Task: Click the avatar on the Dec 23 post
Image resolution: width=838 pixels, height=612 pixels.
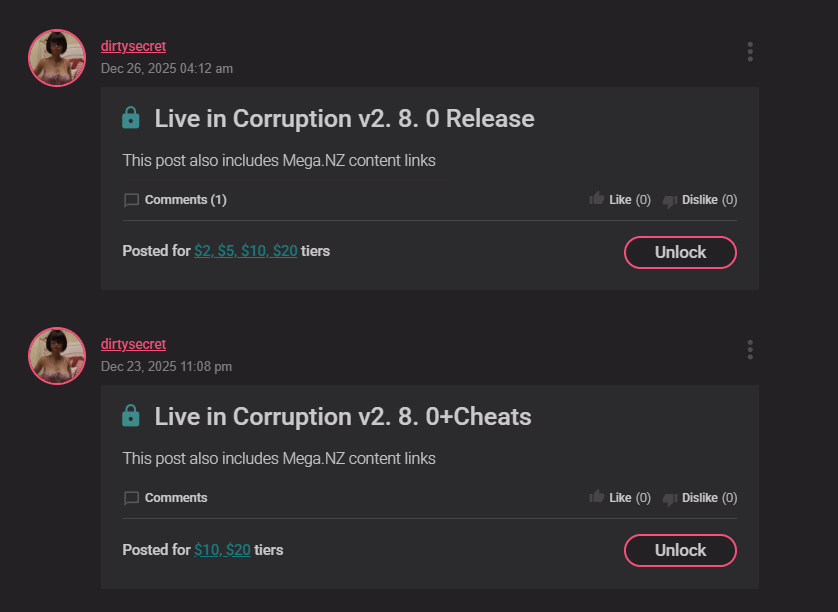Action: [57, 356]
